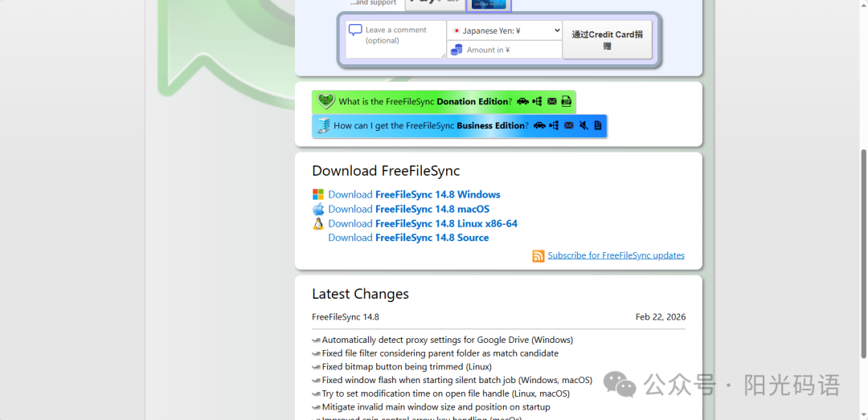Click the Amount in ¥ field
Image resolution: width=868 pixels, height=420 pixels.
click(505, 50)
